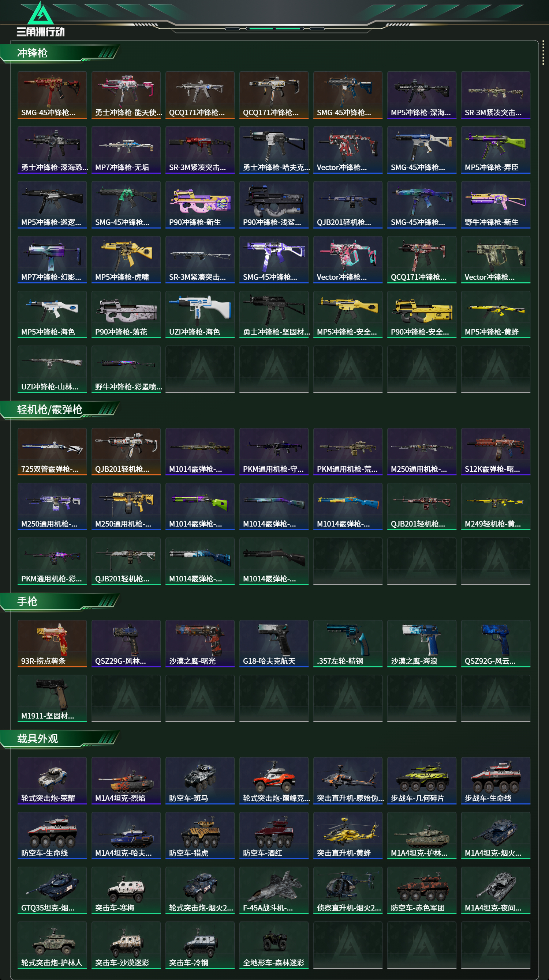
Task: Select the 沙漠之鹰-海浪 pistol icon
Action: click(422, 643)
